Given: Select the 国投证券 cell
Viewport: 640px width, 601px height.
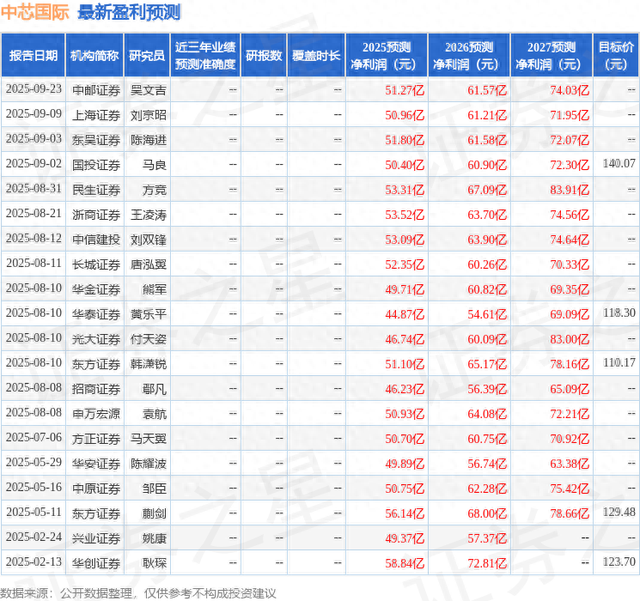Looking at the screenshot, I should coord(96,165).
